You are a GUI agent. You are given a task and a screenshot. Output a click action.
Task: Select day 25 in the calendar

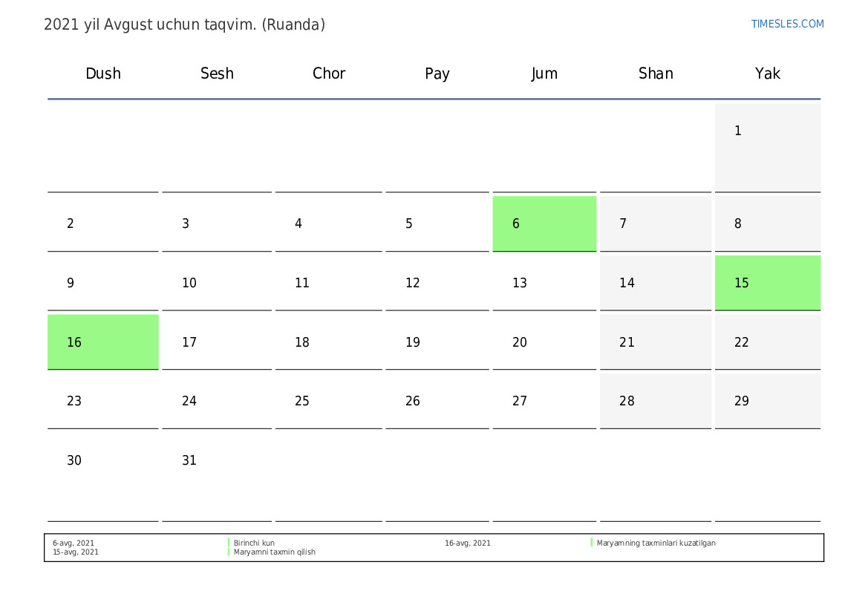[329, 401]
